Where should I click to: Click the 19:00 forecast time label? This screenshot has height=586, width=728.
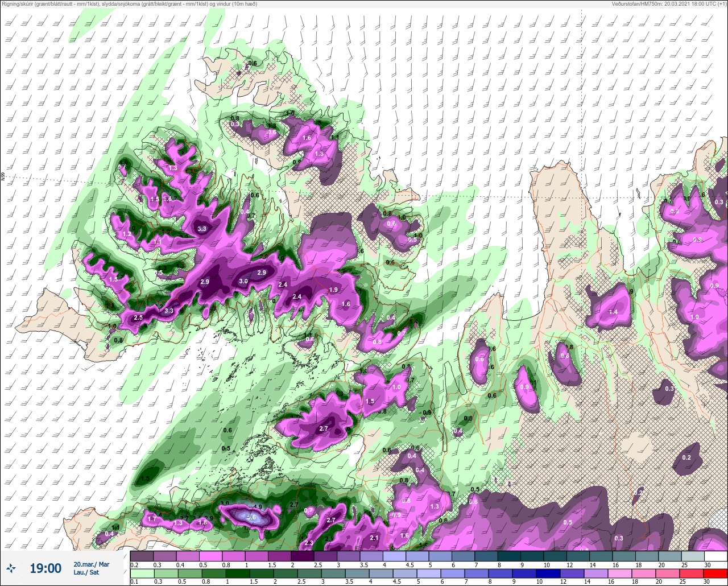(x=45, y=568)
